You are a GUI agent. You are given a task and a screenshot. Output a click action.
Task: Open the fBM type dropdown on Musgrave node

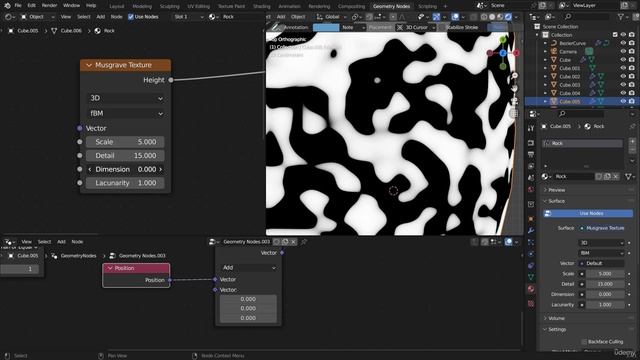(x=126, y=113)
